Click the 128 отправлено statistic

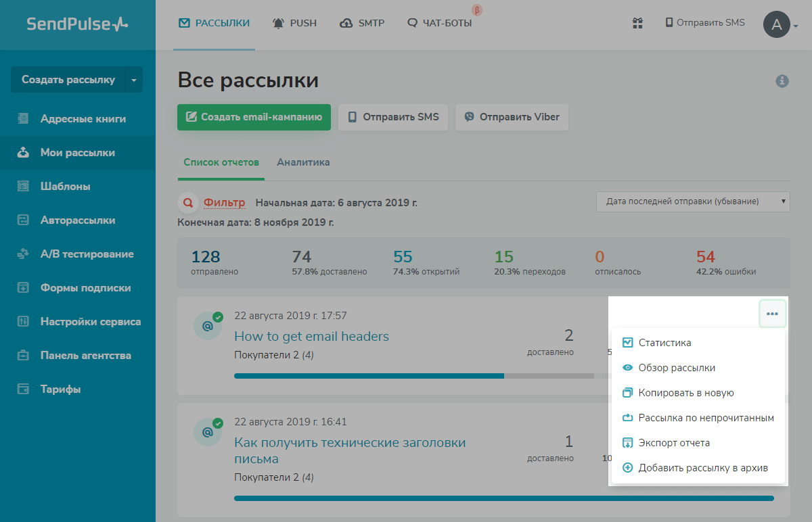pos(215,263)
